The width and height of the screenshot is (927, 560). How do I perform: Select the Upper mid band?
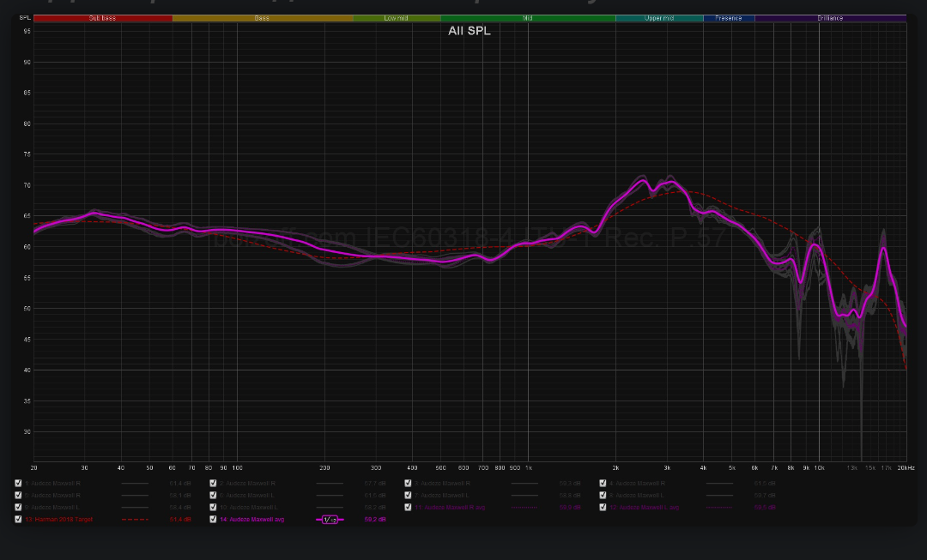pos(659,18)
